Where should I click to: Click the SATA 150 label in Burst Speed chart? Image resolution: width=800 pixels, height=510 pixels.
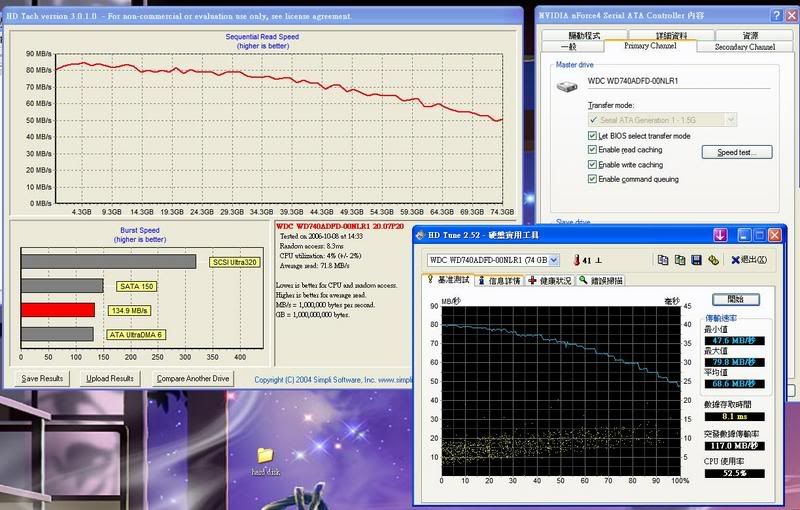(x=137, y=287)
